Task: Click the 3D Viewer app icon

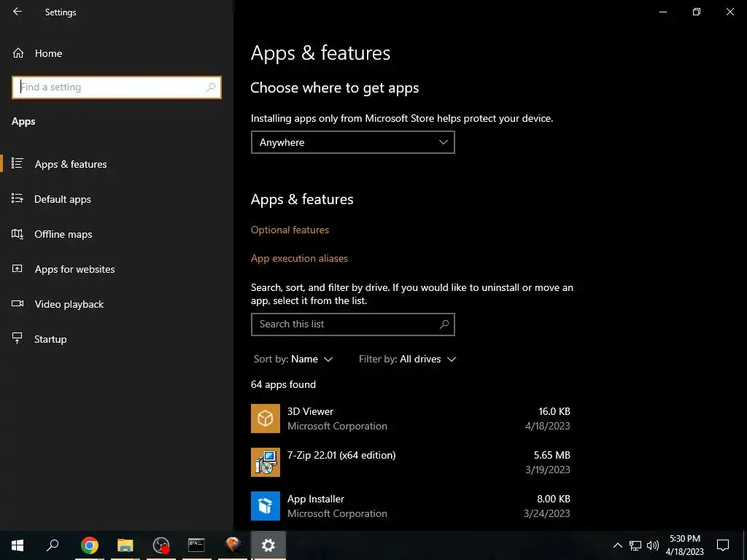Action: tap(266, 419)
